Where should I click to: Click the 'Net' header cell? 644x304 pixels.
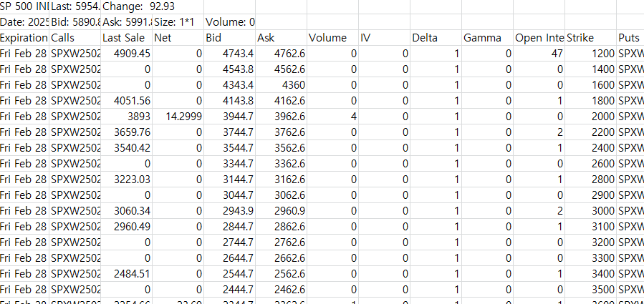click(x=178, y=38)
